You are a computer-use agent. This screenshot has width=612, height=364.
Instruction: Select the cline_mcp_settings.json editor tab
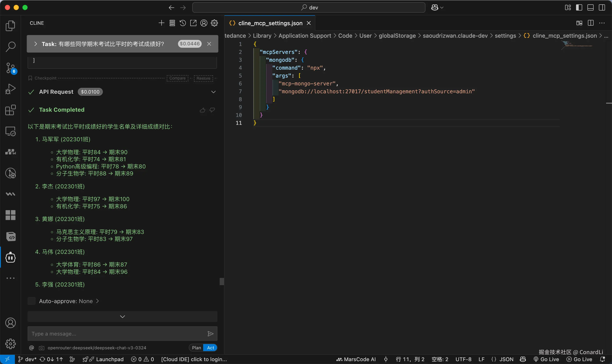(x=270, y=23)
